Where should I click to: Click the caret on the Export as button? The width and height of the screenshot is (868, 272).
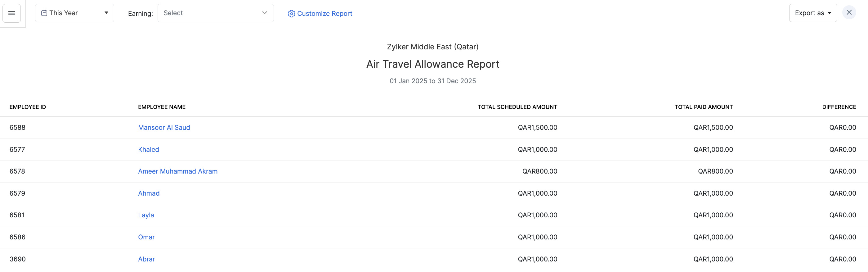pos(830,13)
